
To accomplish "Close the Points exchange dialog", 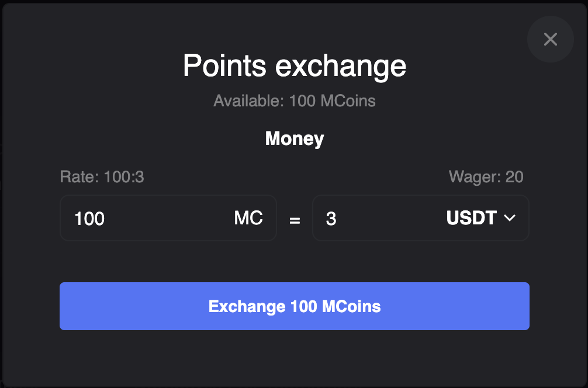I will click(x=550, y=39).
